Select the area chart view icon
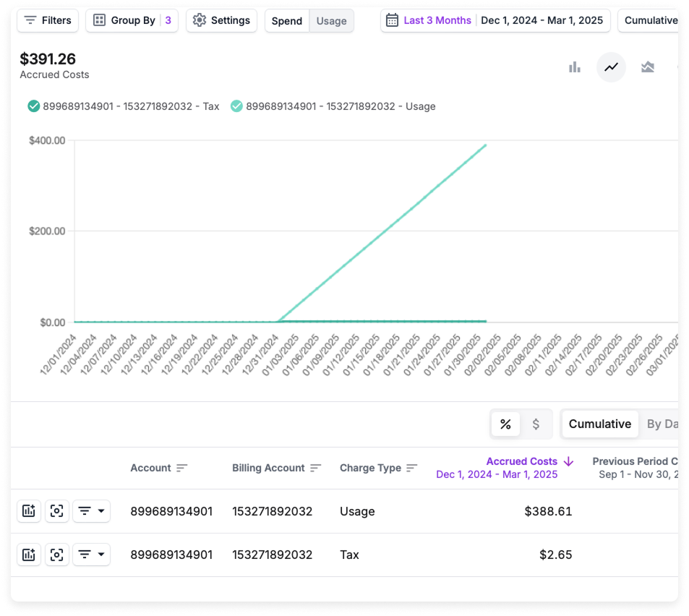Screen dimensions: 689x616 click(648, 67)
